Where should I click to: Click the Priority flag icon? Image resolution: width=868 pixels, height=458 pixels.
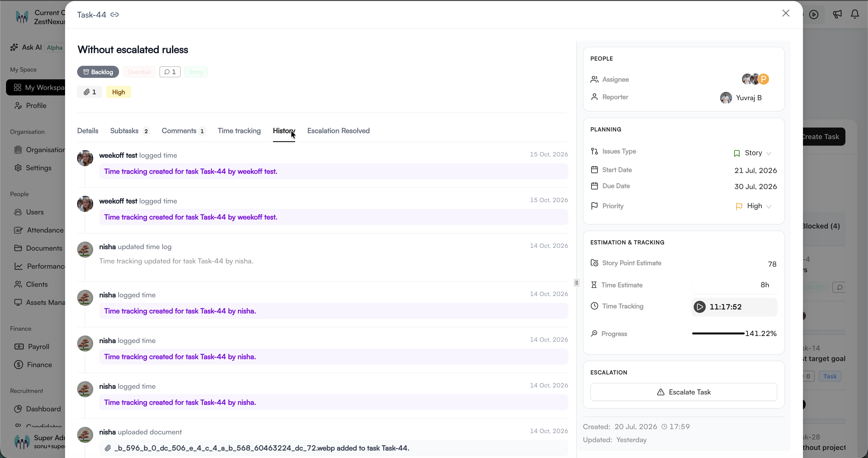coord(594,206)
